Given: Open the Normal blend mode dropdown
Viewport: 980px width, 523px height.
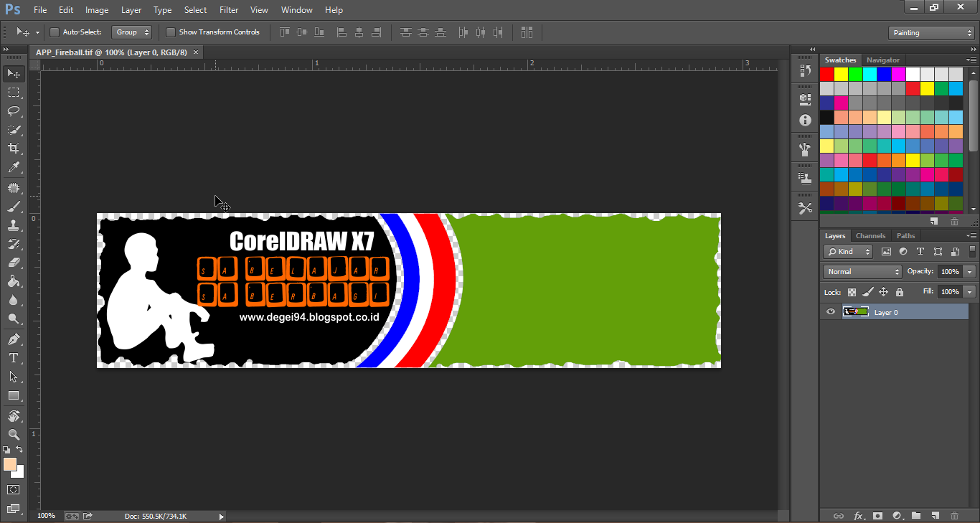Looking at the screenshot, I should 862,272.
